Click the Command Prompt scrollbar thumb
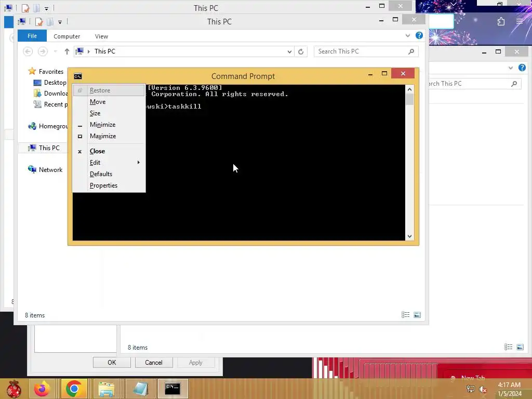 [x=409, y=99]
